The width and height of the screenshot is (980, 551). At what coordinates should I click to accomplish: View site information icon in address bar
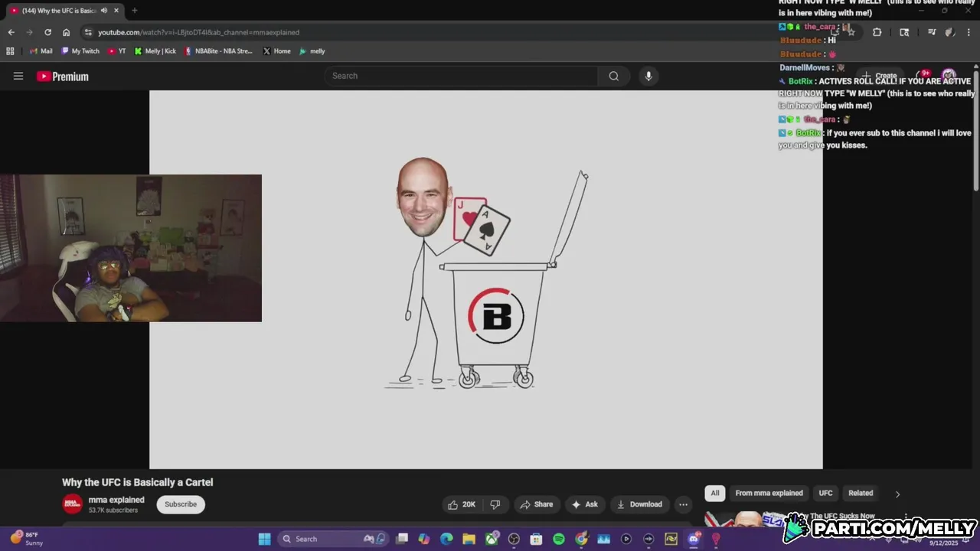88,32
